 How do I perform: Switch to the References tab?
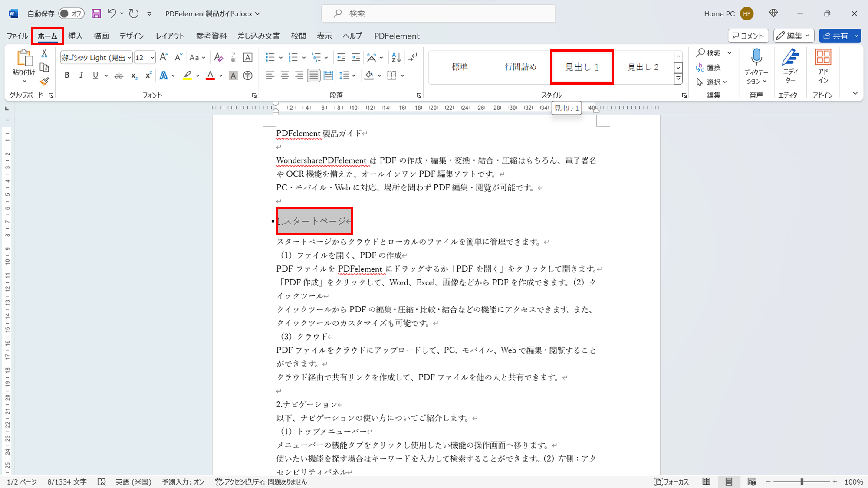tap(211, 36)
